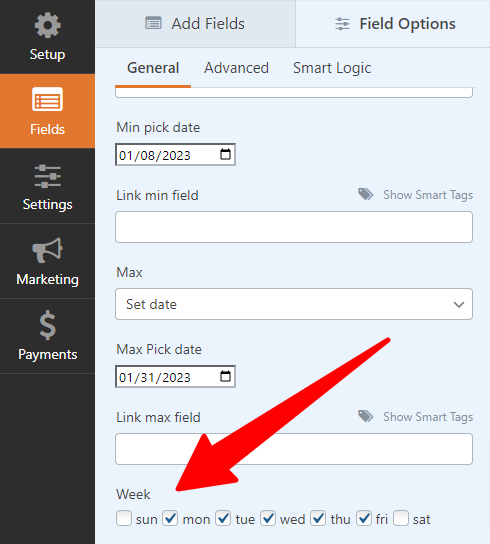This screenshot has height=544, width=490.
Task: Click the Link max field input
Action: (294, 449)
